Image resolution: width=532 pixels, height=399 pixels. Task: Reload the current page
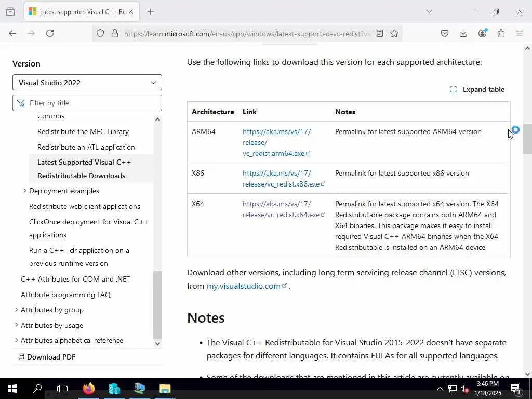(50, 33)
